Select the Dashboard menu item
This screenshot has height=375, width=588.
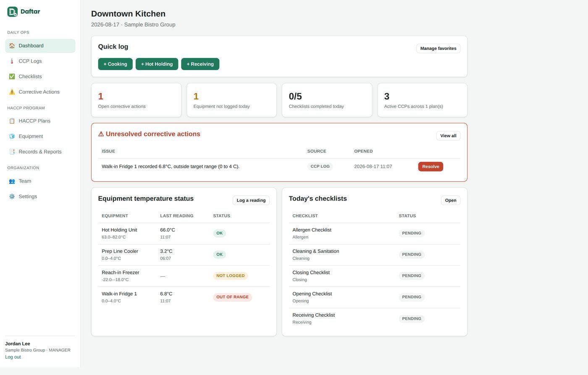click(x=40, y=46)
